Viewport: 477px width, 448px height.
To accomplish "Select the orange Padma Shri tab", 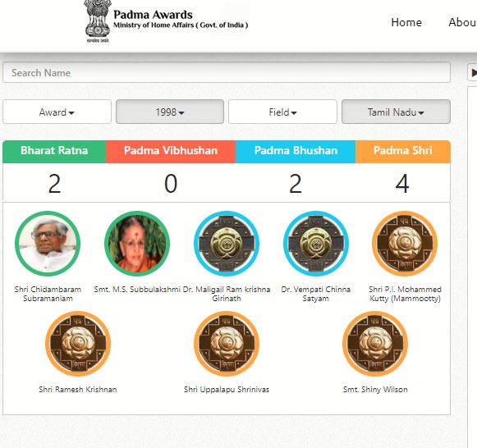I will [403, 151].
